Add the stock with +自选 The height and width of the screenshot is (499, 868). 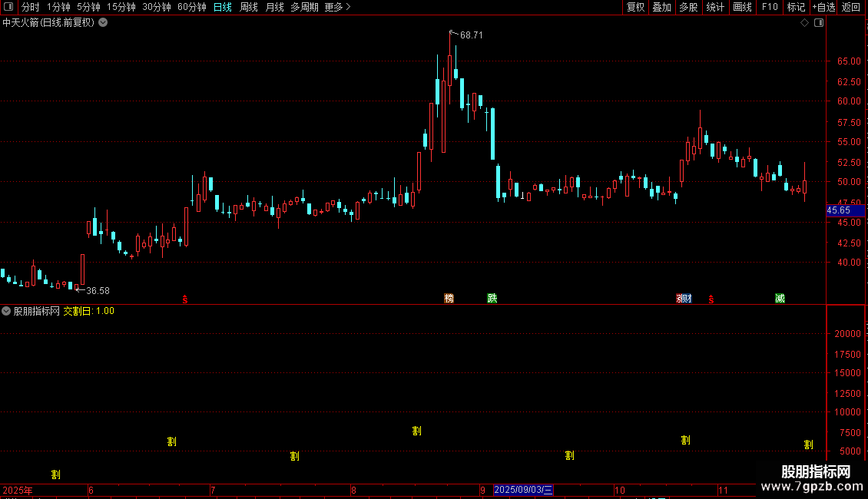point(823,7)
